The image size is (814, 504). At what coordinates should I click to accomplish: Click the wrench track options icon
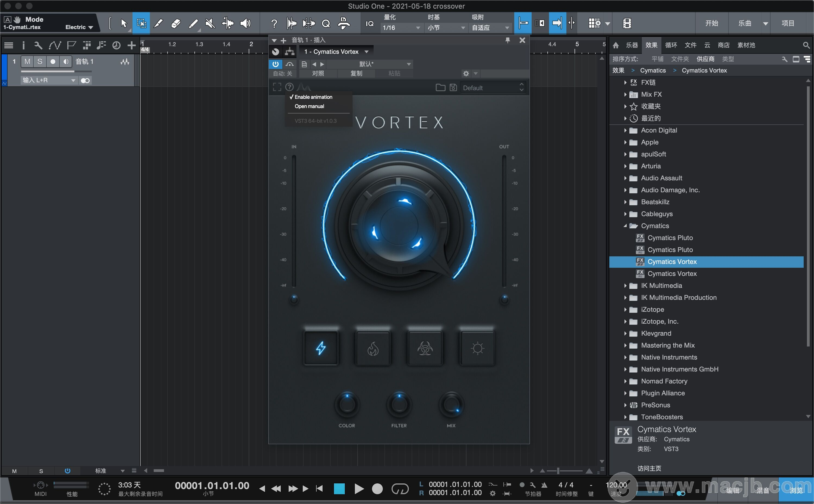tap(38, 45)
